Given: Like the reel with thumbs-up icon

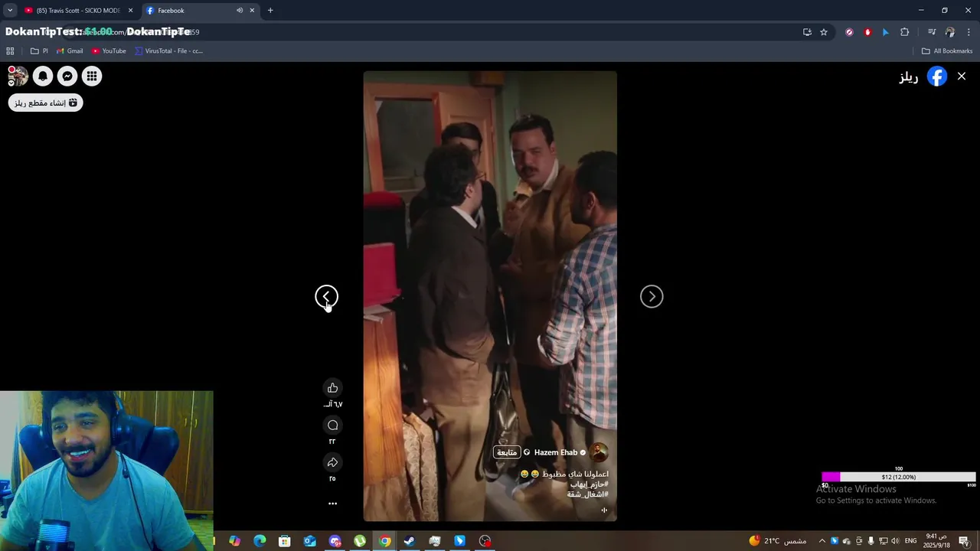Looking at the screenshot, I should (x=332, y=388).
